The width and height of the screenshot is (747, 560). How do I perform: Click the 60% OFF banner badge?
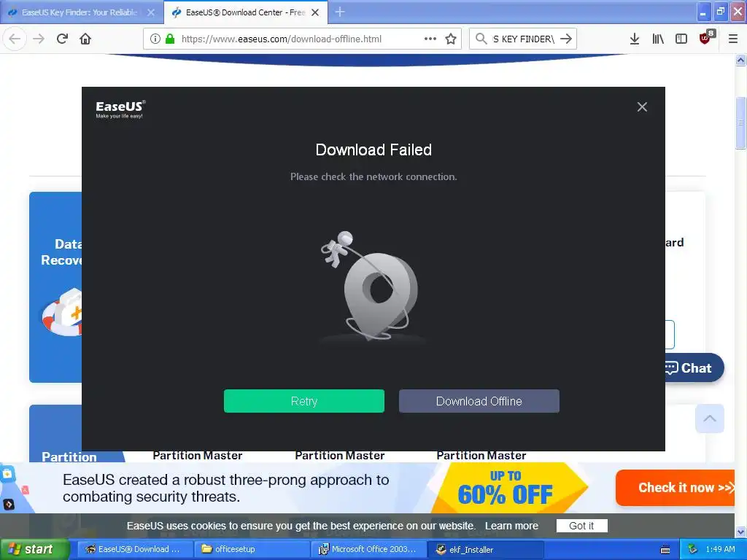tap(508, 488)
